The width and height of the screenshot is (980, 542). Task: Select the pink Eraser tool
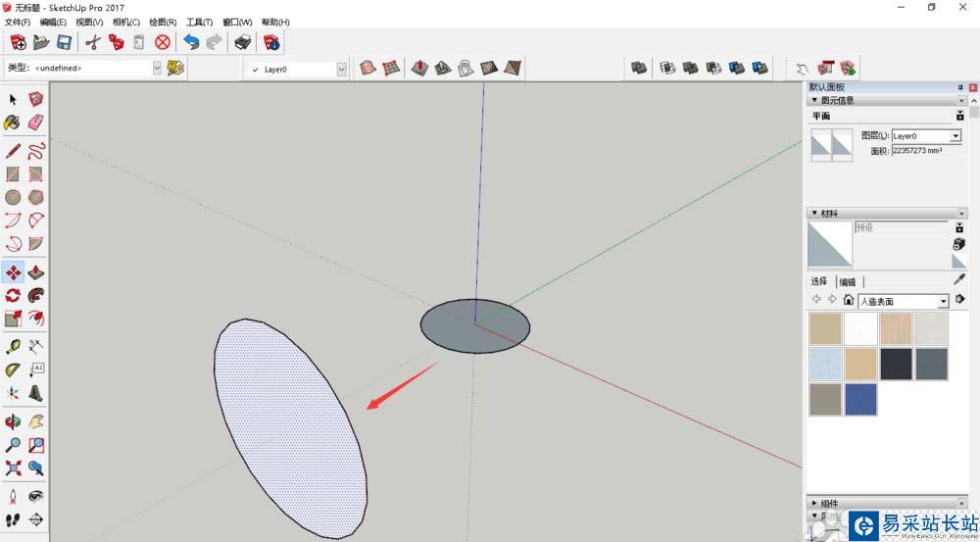[x=36, y=123]
